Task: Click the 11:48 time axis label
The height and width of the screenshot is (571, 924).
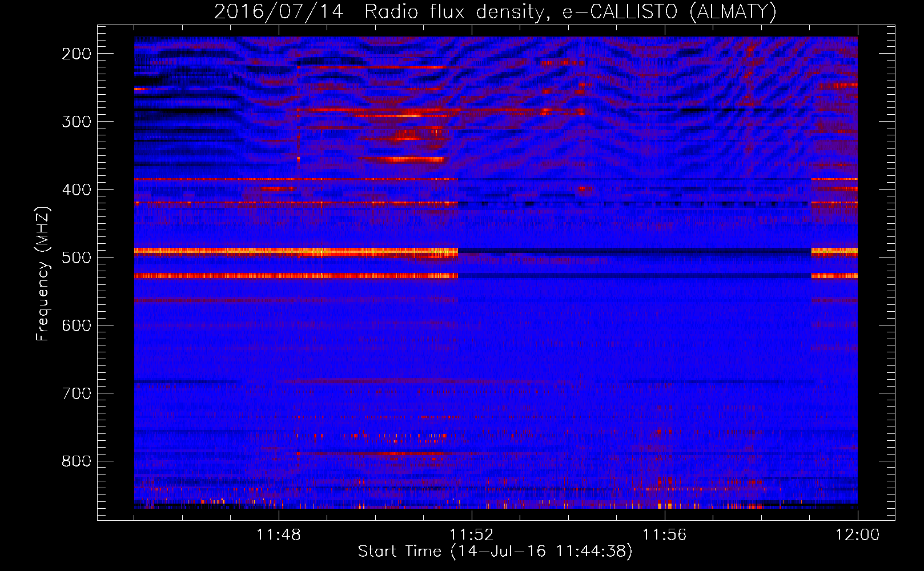Action: [x=278, y=535]
